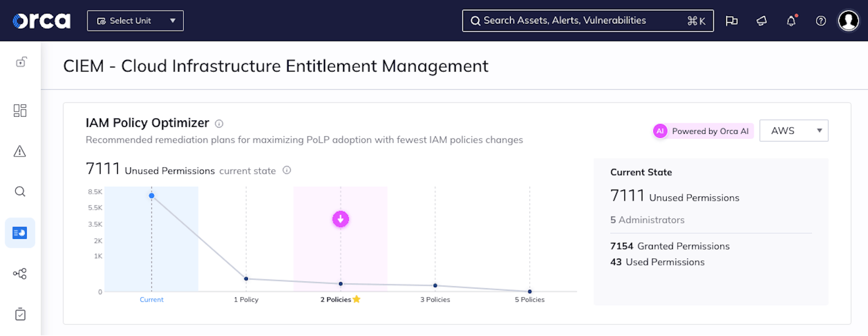Screen dimensions: 868x336
Task: Click the Powered by Orca AI badge
Action: click(703, 131)
